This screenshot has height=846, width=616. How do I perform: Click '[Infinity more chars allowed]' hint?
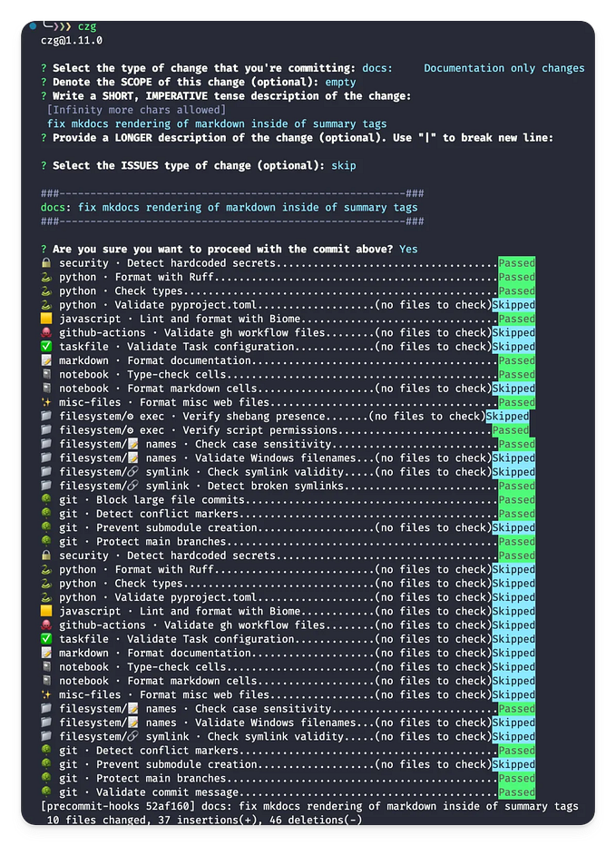pos(136,110)
